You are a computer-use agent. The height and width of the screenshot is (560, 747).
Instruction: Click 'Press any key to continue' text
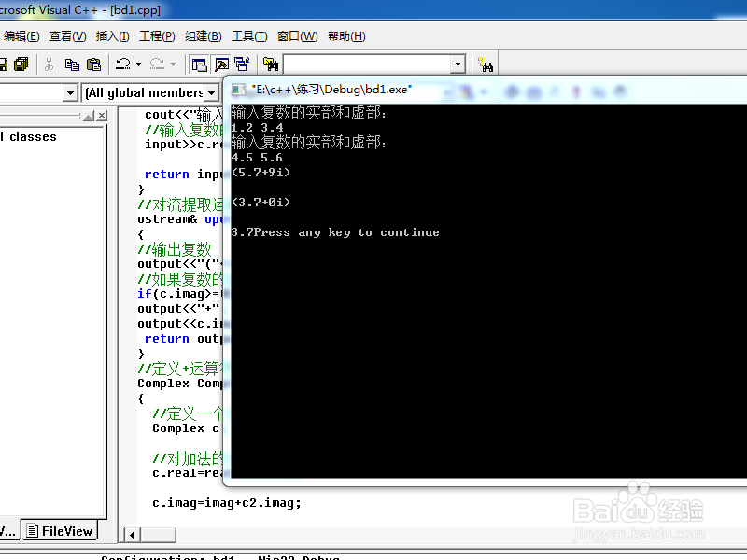[x=346, y=232]
